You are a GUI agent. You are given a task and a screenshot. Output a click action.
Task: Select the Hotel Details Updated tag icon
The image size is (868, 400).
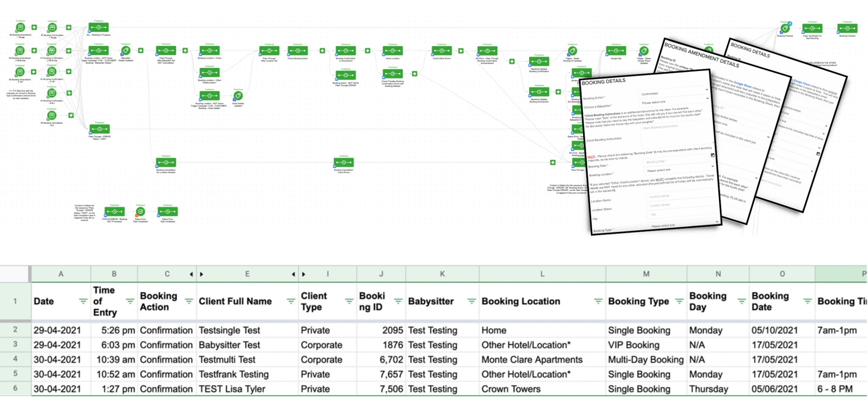coord(238,96)
